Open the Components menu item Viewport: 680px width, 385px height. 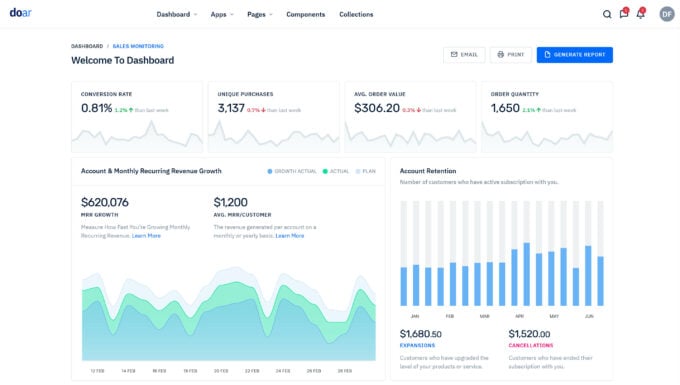click(305, 14)
